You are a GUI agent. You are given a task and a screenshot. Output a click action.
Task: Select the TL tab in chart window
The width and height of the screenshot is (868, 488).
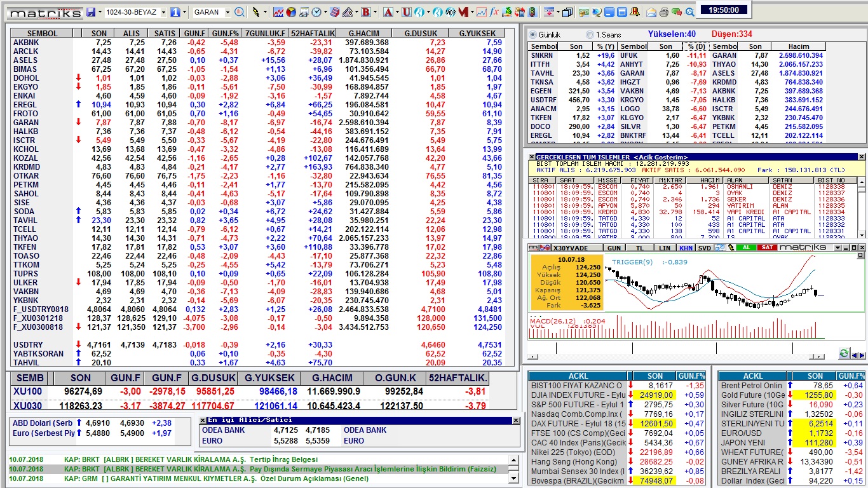pos(640,248)
